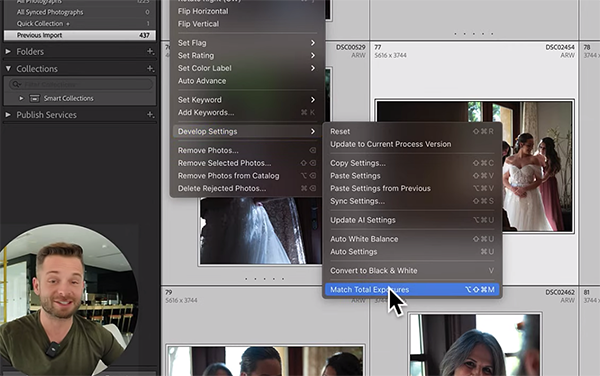Choose Convert to Black & White
This screenshot has height=376, width=600.
tap(412, 270)
